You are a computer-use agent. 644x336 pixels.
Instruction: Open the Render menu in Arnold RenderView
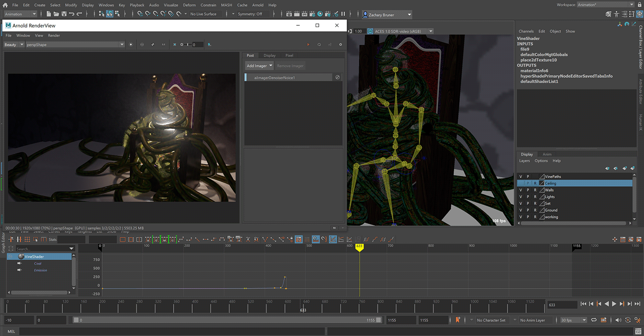point(54,35)
